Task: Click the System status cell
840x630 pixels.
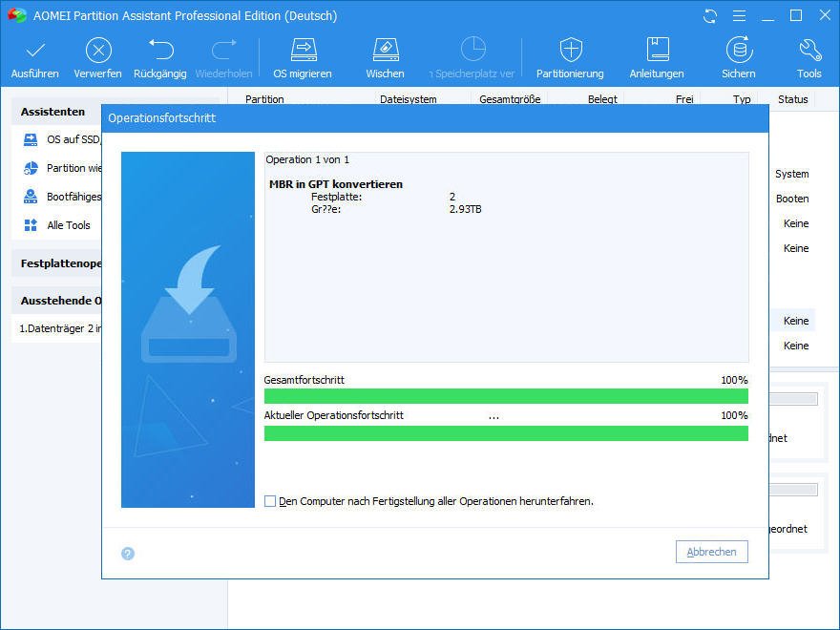Action: coord(791,174)
